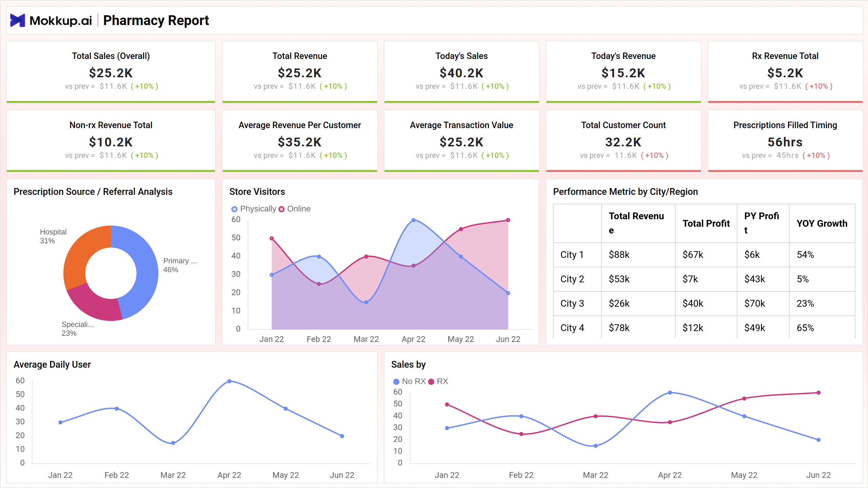This screenshot has height=488, width=868.
Task: Click Mar 22 low point in Average Daily User
Action: point(173,443)
